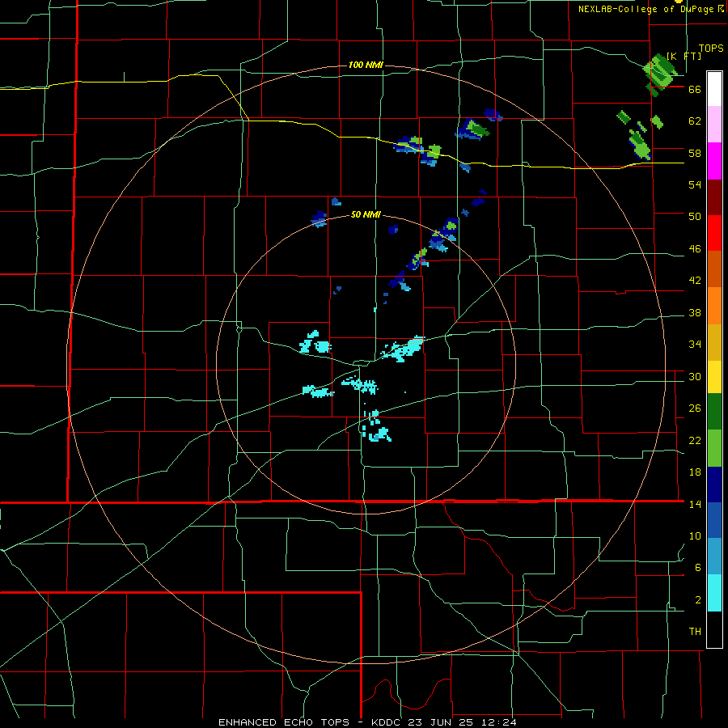The width and height of the screenshot is (728, 728).
Task: Click the legend value 14
Action: click(695, 504)
